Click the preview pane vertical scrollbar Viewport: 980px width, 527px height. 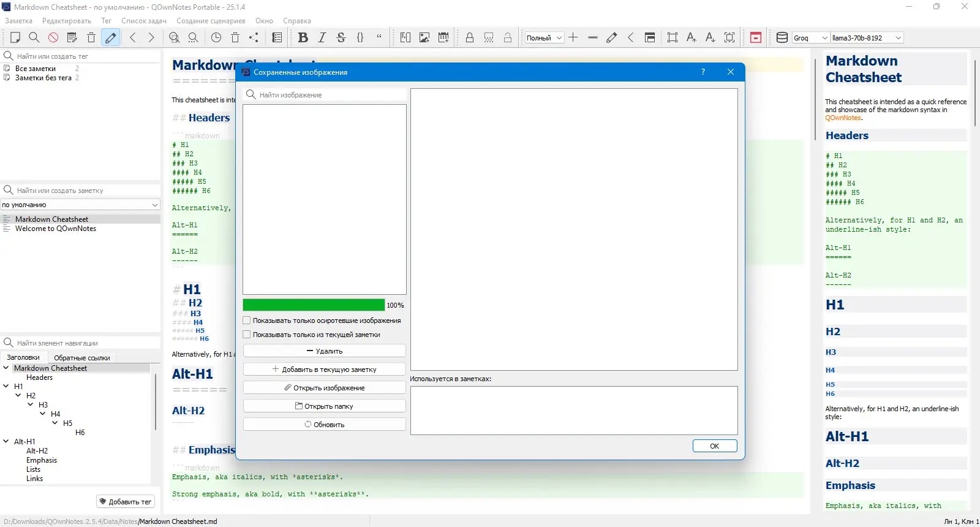click(x=975, y=92)
